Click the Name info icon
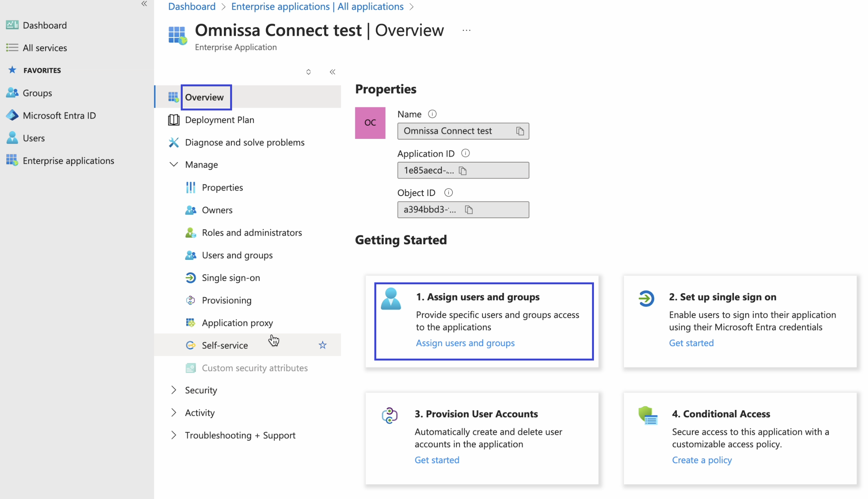This screenshot has height=499, width=868. click(x=432, y=114)
